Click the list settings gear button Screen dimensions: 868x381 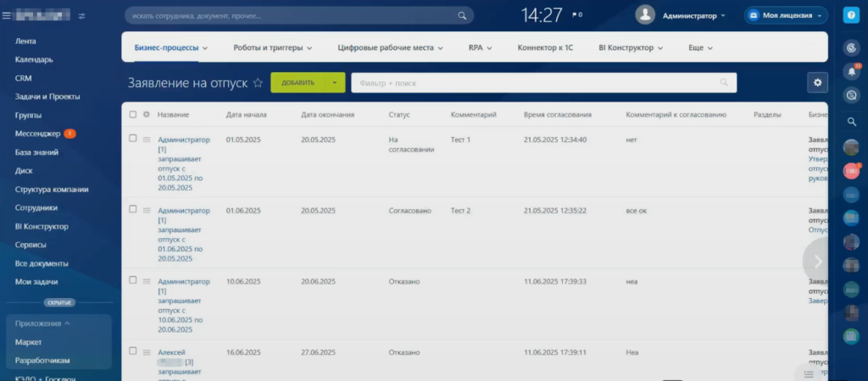point(817,82)
